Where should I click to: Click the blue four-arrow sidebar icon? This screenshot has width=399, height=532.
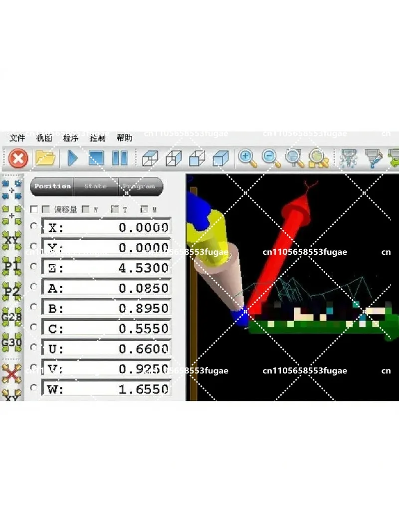pos(12,189)
